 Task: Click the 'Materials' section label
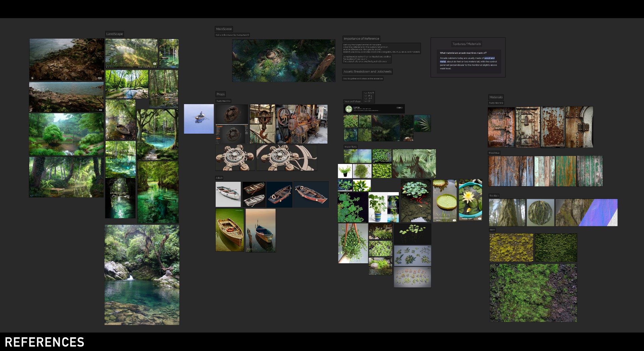(496, 97)
